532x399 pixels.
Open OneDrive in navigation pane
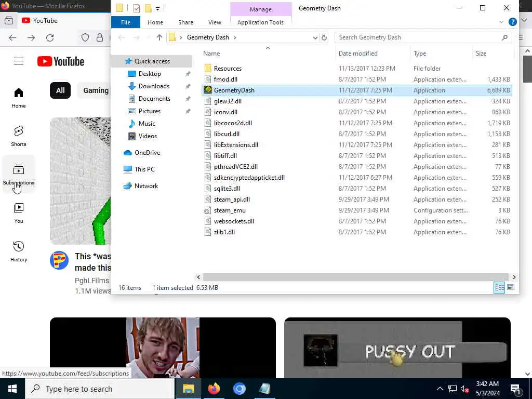tap(147, 153)
